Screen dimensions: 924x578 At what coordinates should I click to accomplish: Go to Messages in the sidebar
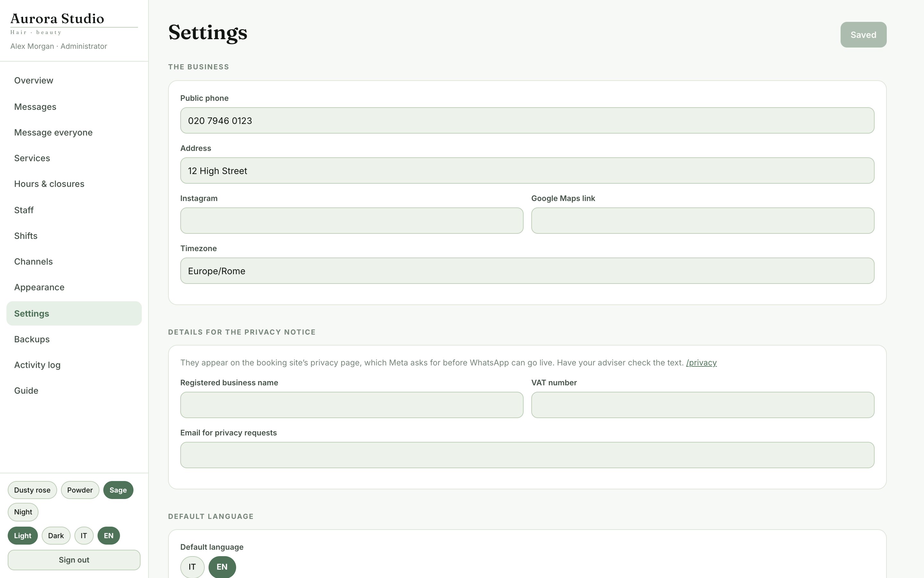(74, 107)
